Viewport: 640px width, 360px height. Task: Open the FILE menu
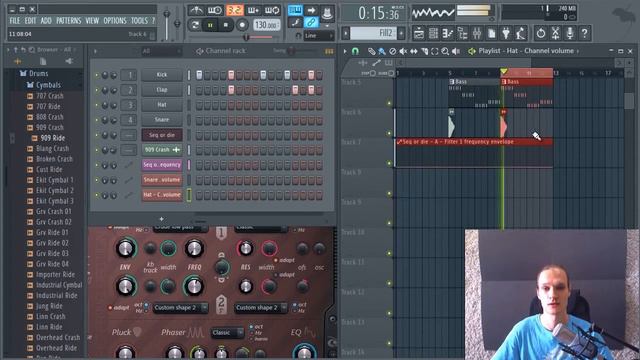coord(15,21)
